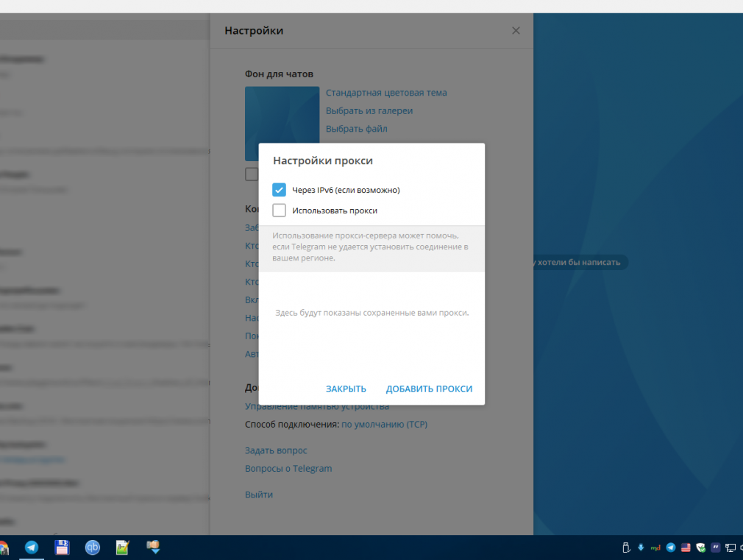Choose the Выбрать файл link
Screen dimensions: 743x560
[356, 129]
